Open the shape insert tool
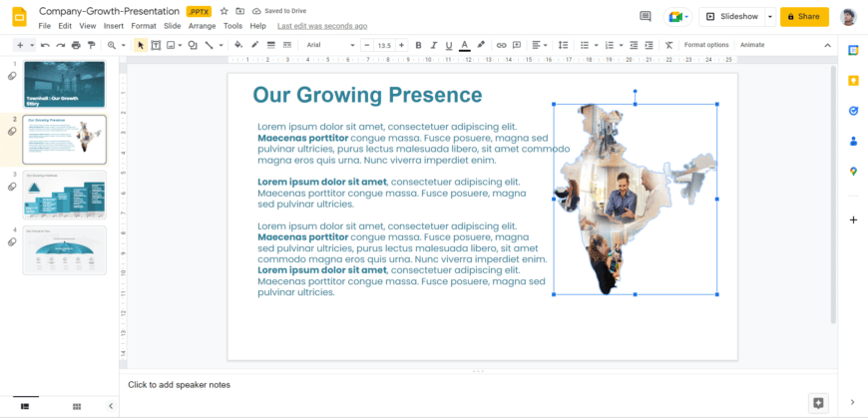868x418 pixels. [193, 45]
